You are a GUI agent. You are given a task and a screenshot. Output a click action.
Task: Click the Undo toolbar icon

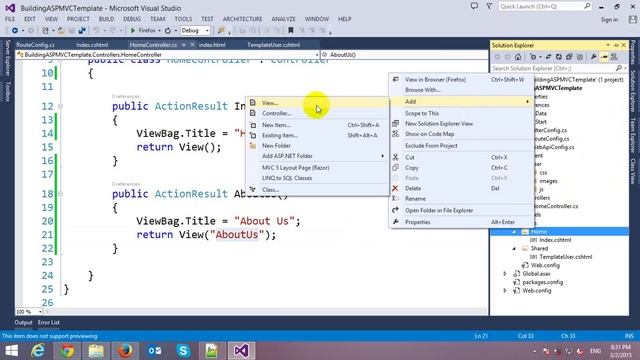[96, 31]
